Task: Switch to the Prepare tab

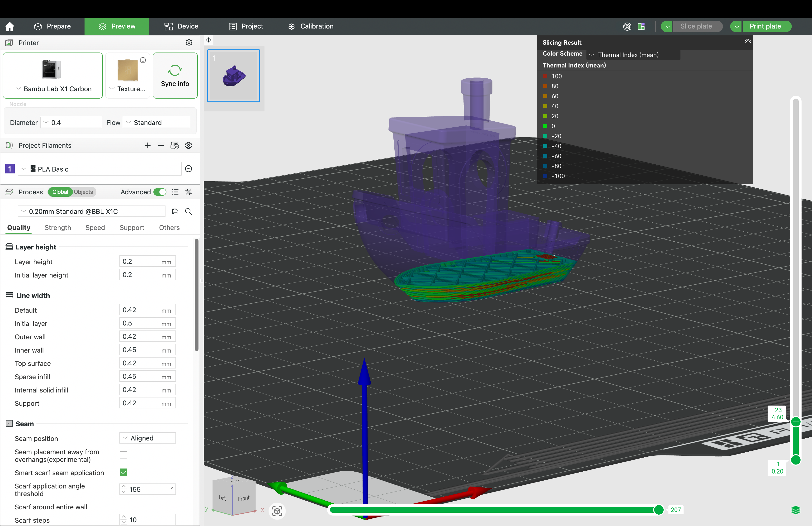Action: tap(52, 26)
